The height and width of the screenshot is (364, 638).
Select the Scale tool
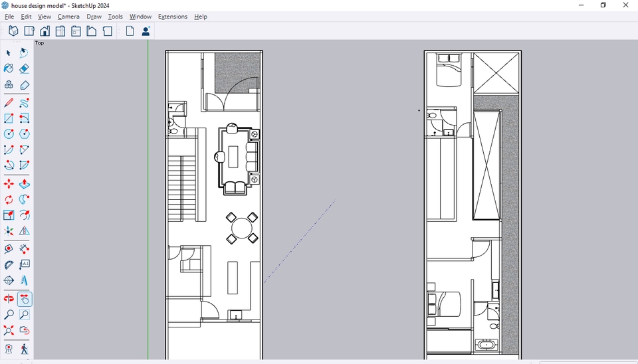[x=9, y=215]
